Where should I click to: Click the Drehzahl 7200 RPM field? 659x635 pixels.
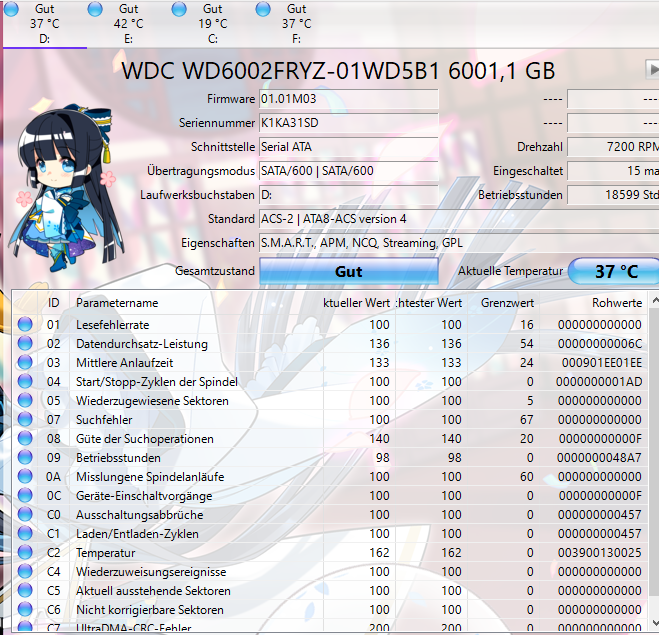click(x=613, y=147)
